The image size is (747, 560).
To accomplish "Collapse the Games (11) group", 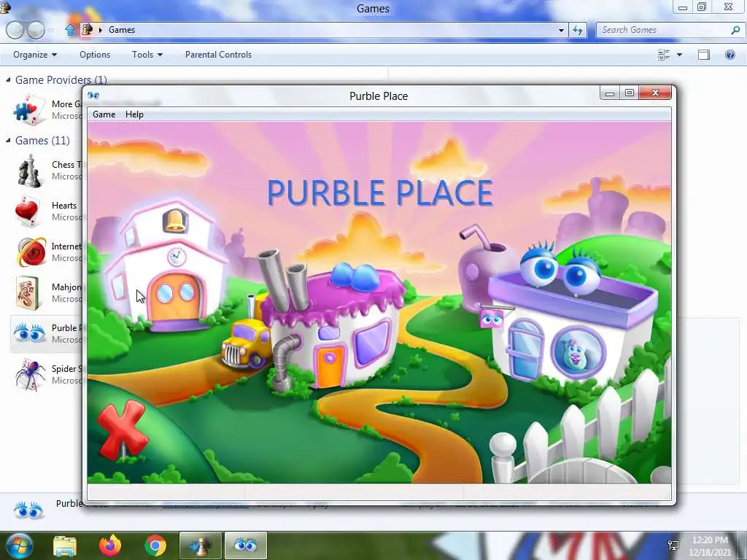I will click(8, 141).
